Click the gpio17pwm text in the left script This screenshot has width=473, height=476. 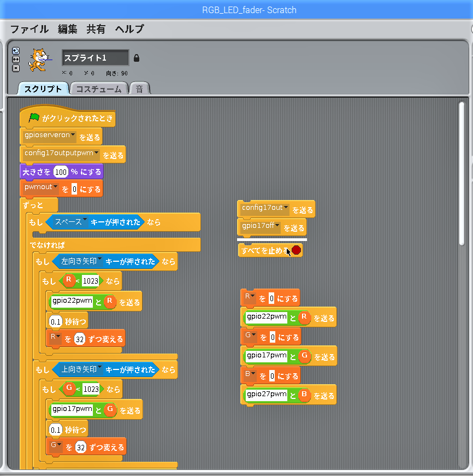pos(72,409)
